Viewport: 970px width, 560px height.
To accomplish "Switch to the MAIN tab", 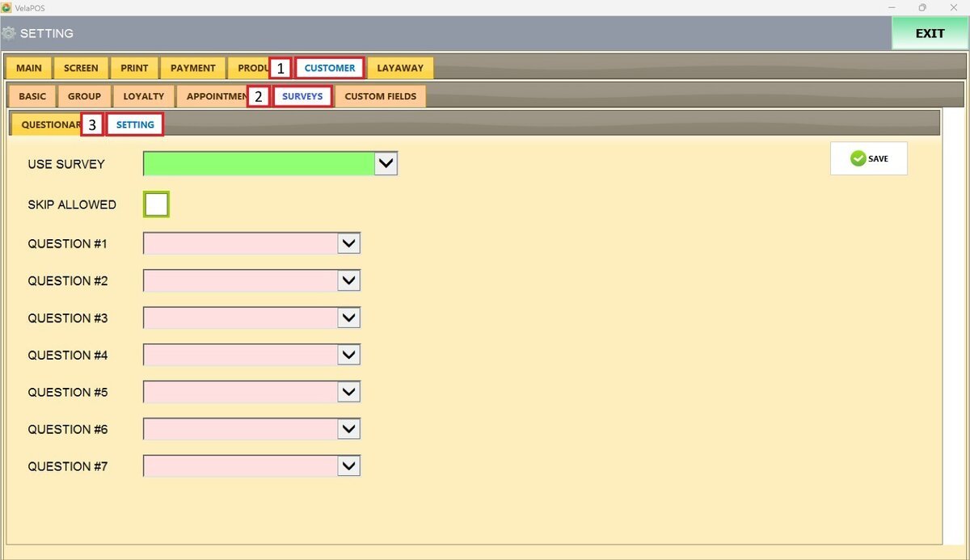I will click(29, 68).
